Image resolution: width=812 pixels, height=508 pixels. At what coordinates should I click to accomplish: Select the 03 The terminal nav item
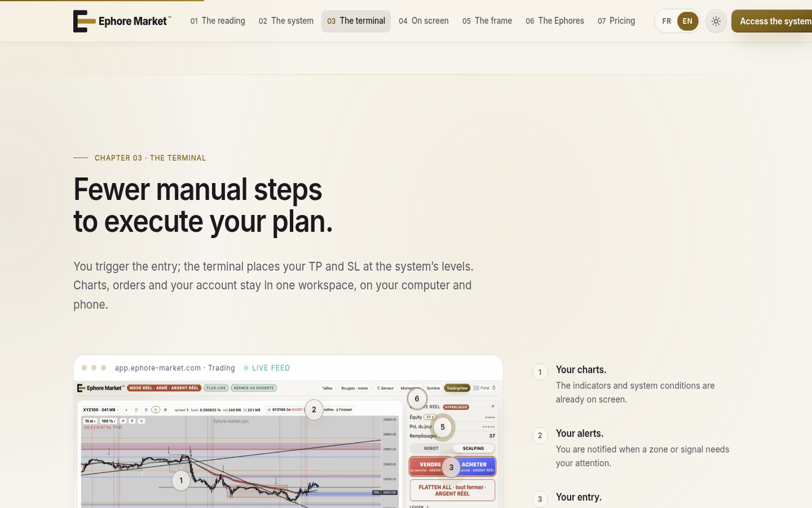coord(356,21)
